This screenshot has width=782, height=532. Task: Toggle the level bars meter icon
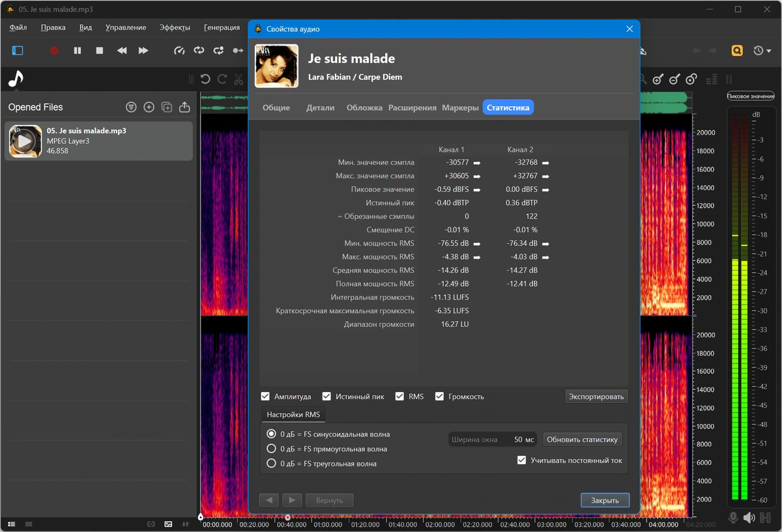[712, 79]
